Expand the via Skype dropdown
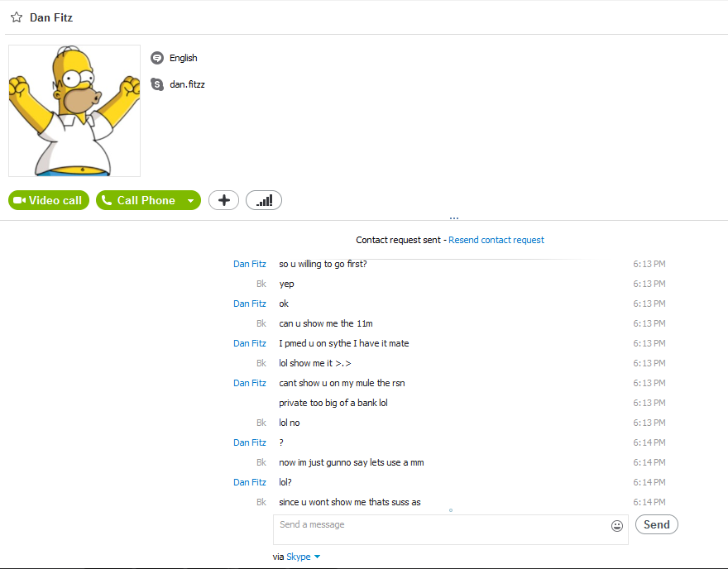 pyautogui.click(x=317, y=557)
